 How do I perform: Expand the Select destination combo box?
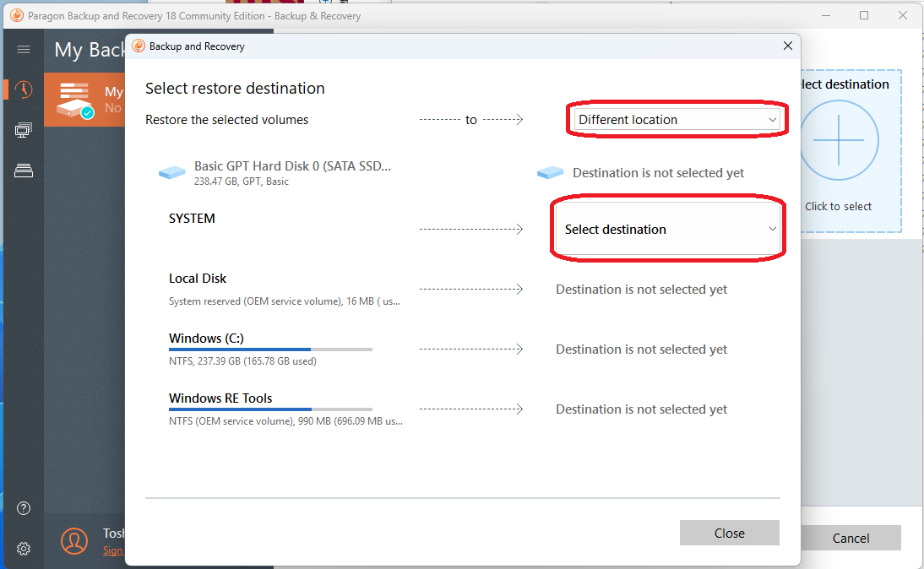668,229
